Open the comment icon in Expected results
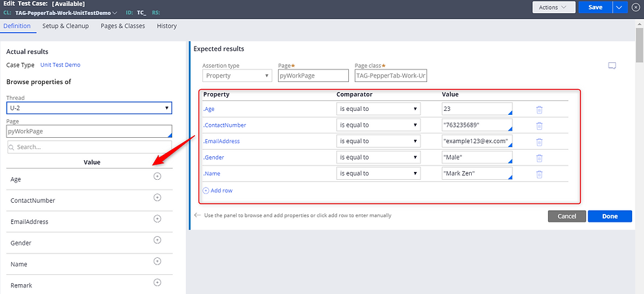Image resolution: width=644 pixels, height=294 pixels. tap(612, 66)
